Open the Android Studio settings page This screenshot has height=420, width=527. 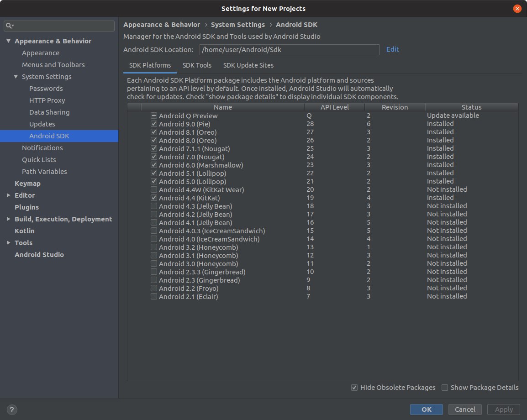tap(39, 255)
